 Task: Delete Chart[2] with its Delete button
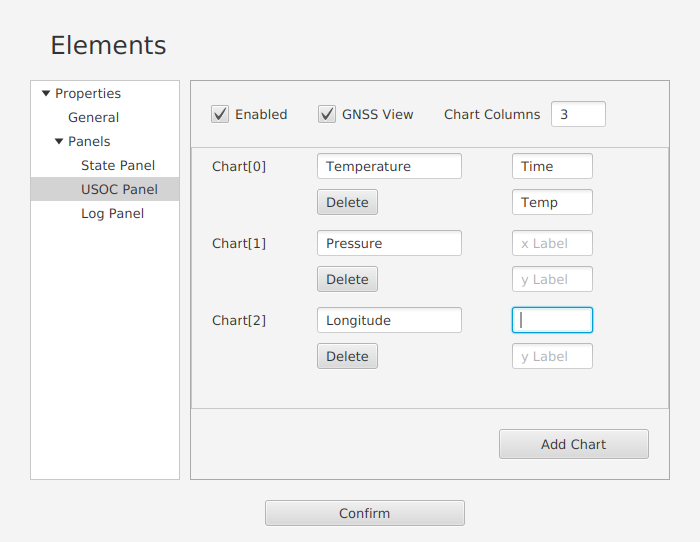[347, 356]
